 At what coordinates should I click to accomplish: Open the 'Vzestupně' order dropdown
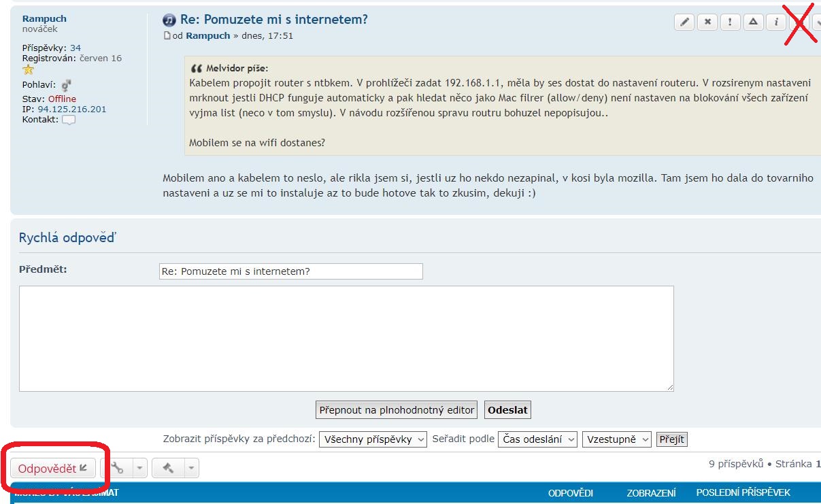click(x=616, y=439)
